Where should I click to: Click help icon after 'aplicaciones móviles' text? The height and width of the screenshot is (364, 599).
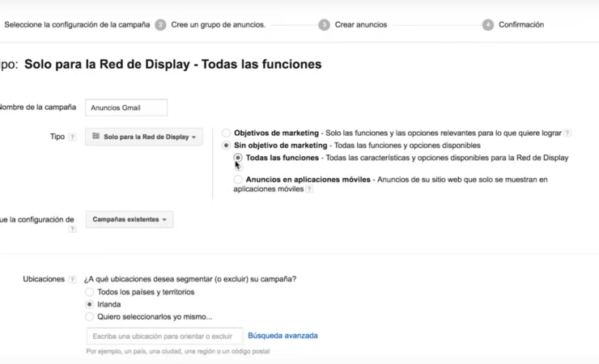(309, 189)
